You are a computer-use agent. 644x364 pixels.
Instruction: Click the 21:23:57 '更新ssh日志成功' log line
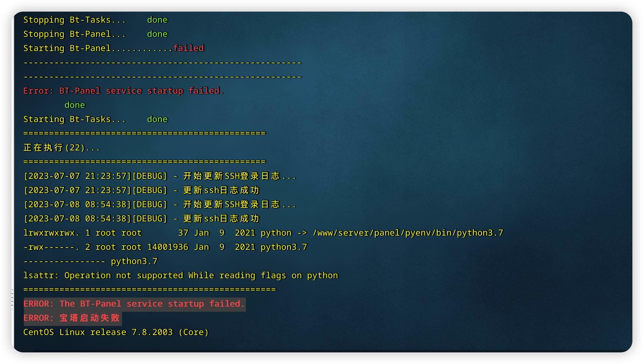pyautogui.click(x=141, y=190)
